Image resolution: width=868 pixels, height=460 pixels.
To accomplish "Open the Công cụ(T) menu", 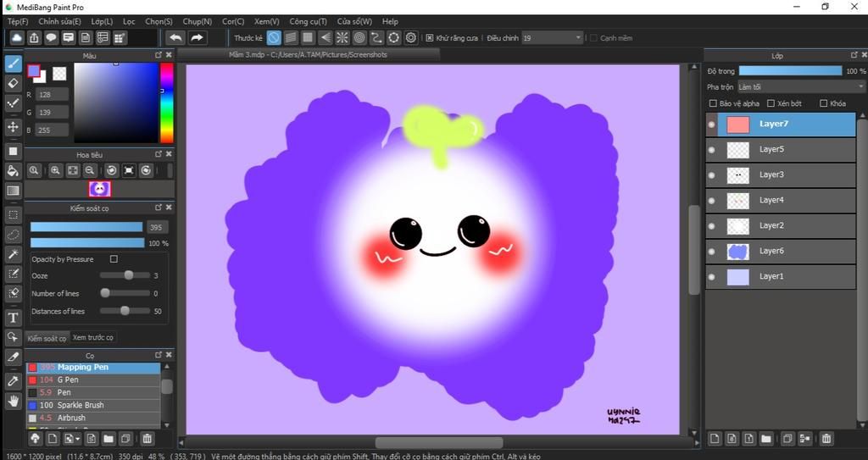I will pos(309,21).
